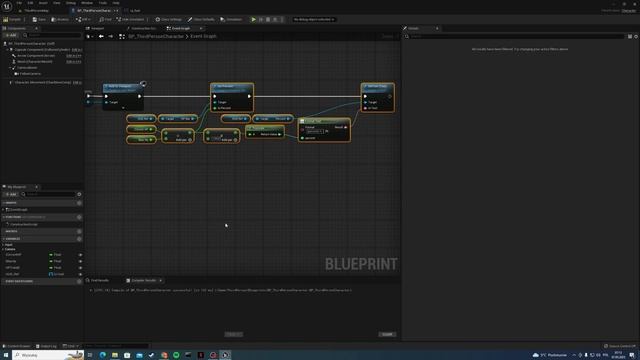Open Class Settings
This screenshot has height=360, width=640.
[169, 19]
